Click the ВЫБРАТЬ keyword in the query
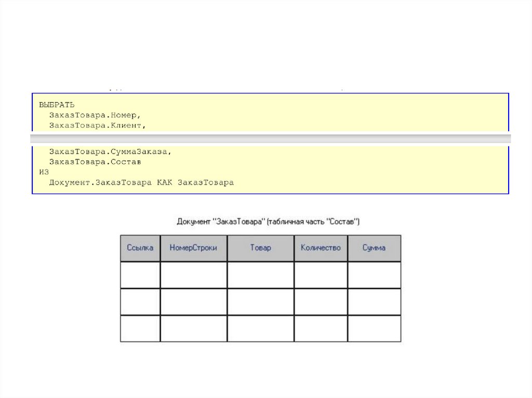 (57, 105)
